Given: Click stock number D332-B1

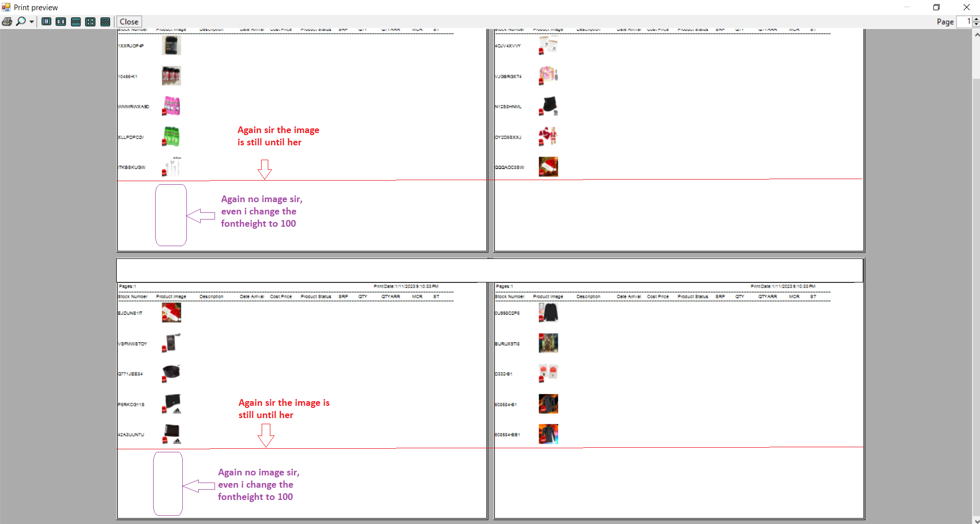Looking at the screenshot, I should pos(503,374).
